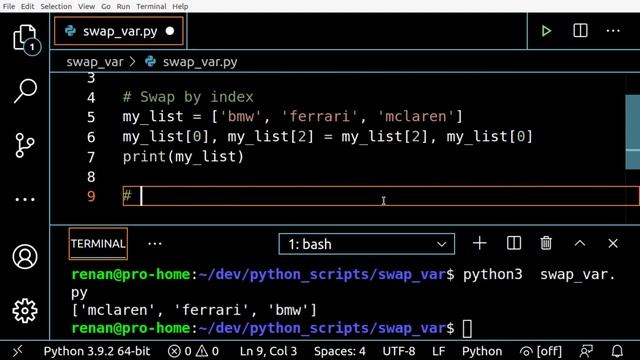Open the Terminal menu
The image size is (640, 360).
pyautogui.click(x=151, y=7)
